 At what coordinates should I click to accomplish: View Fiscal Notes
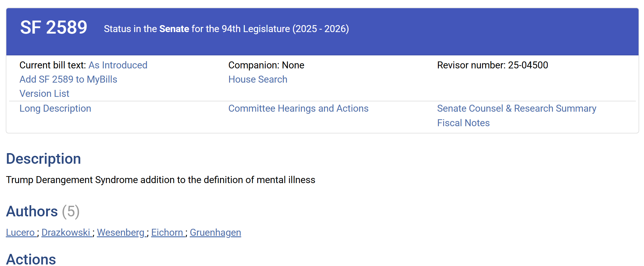463,123
